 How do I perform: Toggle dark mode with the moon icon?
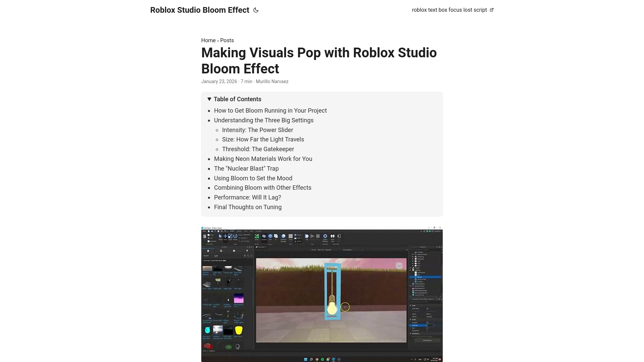pos(256,10)
